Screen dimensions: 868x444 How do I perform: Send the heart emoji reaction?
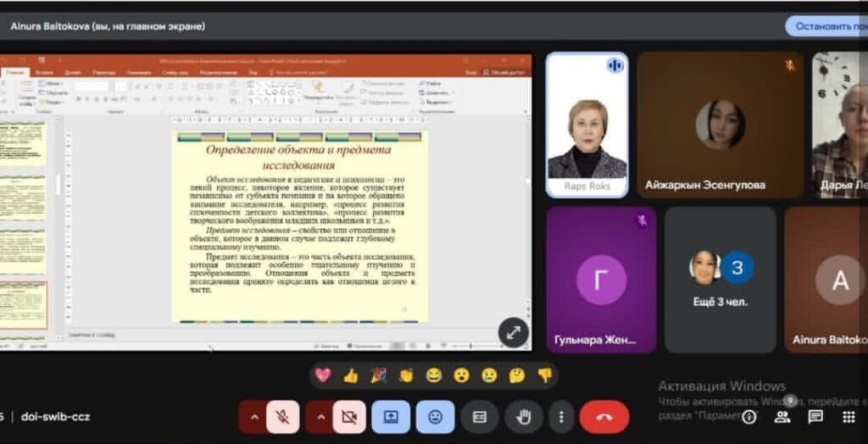(323, 375)
